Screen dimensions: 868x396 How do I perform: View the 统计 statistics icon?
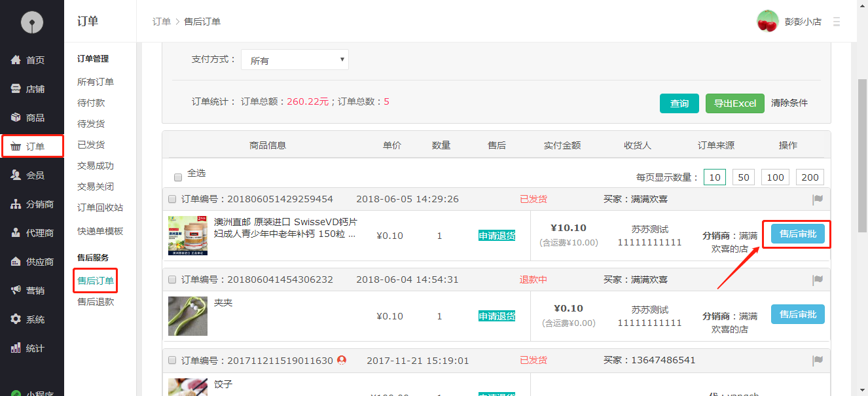pos(16,348)
